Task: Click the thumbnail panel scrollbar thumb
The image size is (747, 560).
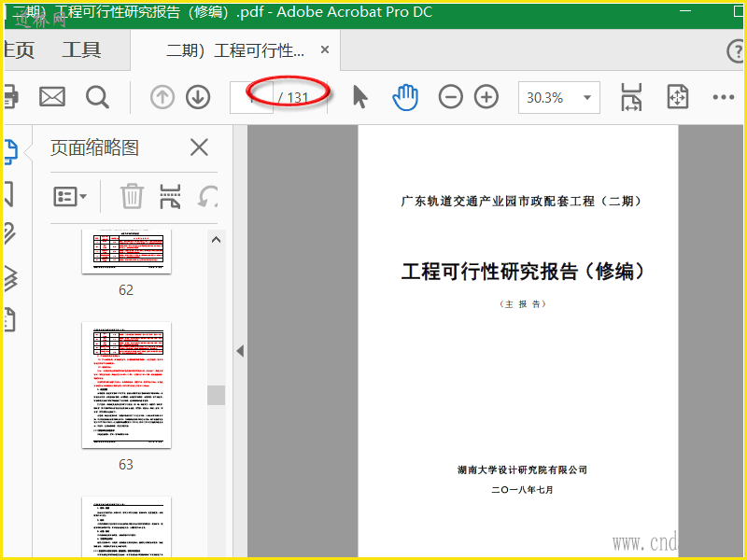Action: point(216,395)
